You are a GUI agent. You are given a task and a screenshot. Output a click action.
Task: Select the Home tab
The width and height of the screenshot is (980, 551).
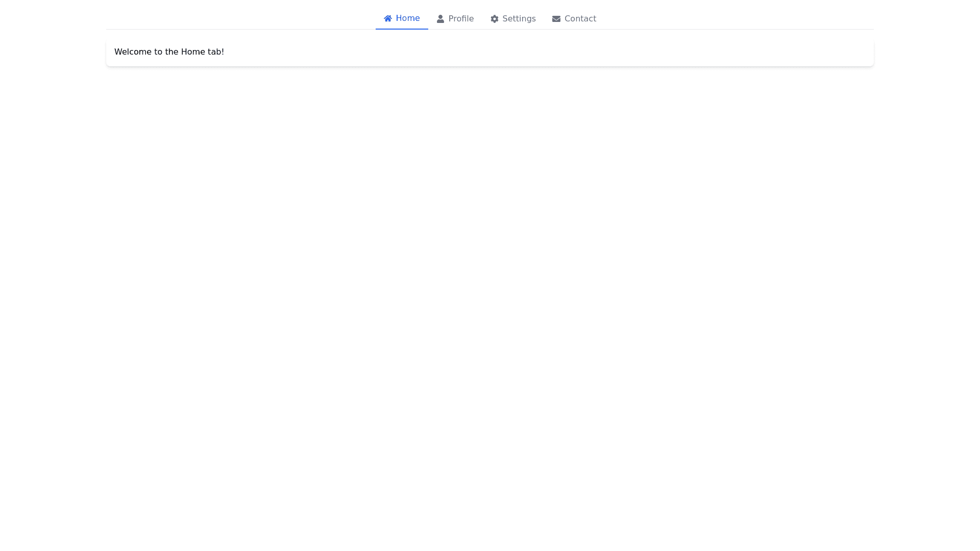402,18
